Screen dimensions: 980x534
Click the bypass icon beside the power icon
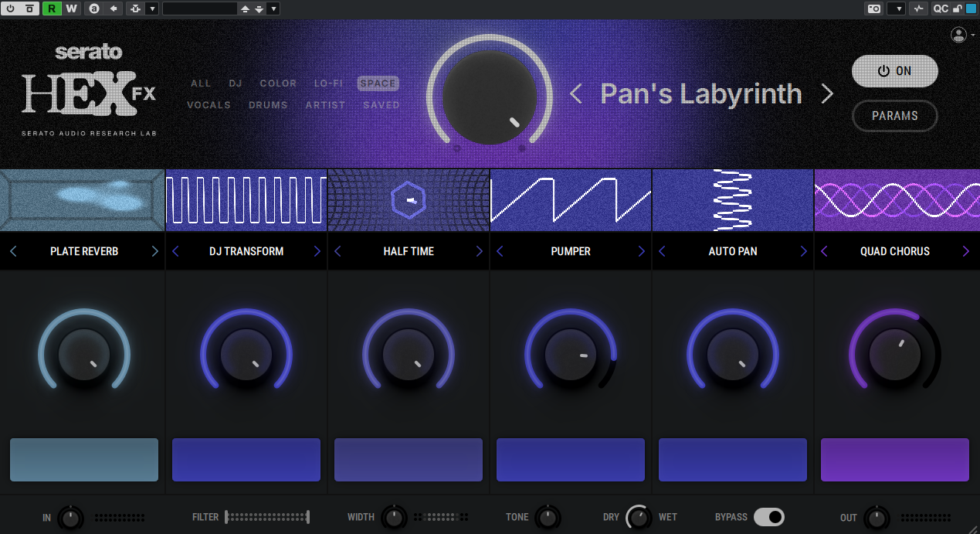29,9
